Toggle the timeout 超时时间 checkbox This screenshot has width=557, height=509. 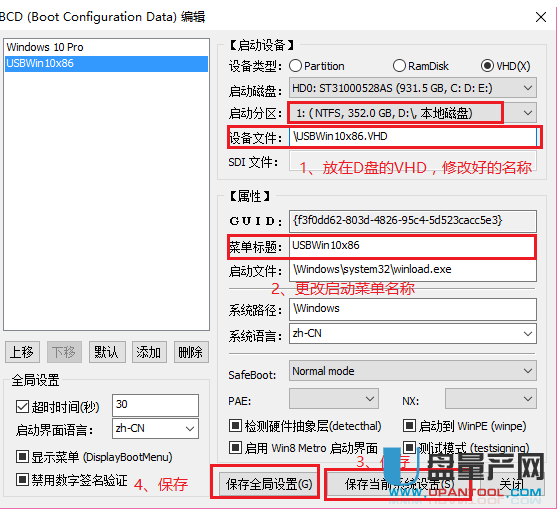(x=22, y=407)
